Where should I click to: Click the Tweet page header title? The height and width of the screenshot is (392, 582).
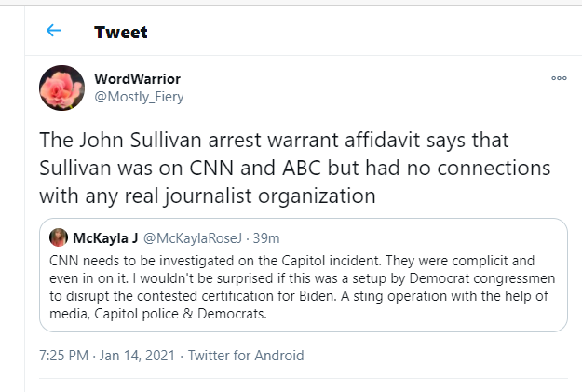121,32
